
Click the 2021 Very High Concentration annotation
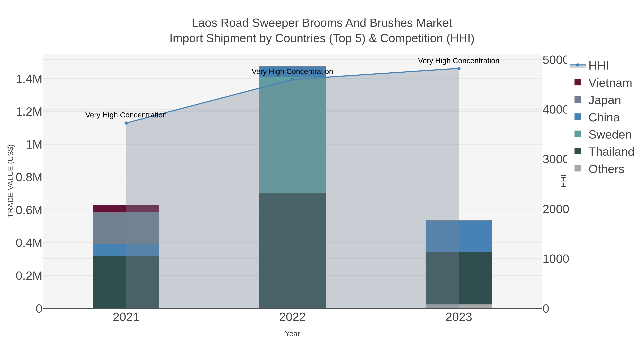(126, 115)
